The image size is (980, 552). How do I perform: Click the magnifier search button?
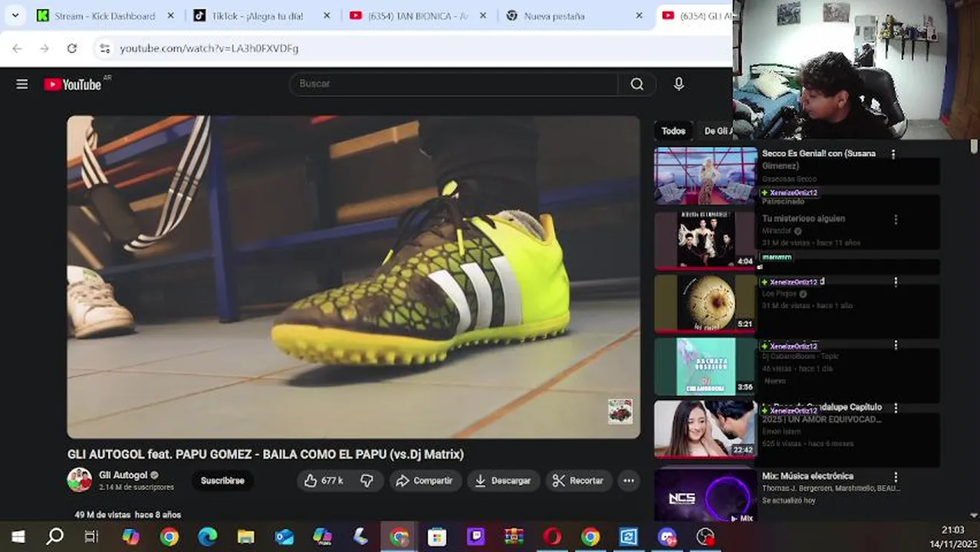tap(637, 84)
